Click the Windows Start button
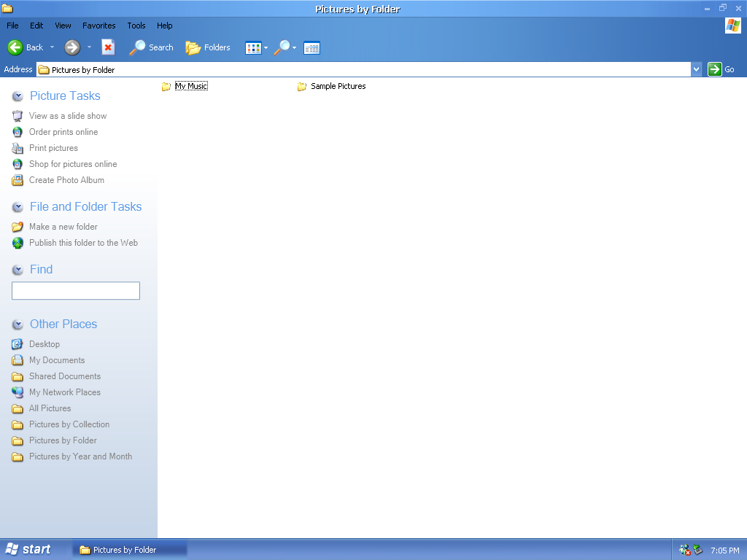747x560 pixels. (28, 550)
